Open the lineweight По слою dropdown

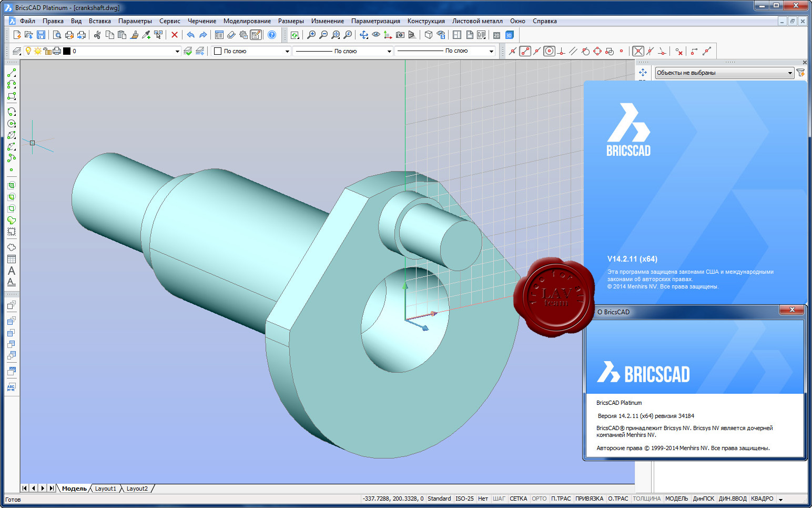(x=491, y=51)
